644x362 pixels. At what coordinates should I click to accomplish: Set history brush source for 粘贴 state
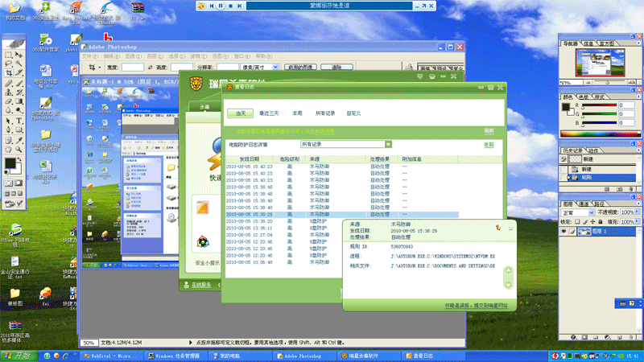[x=563, y=177]
